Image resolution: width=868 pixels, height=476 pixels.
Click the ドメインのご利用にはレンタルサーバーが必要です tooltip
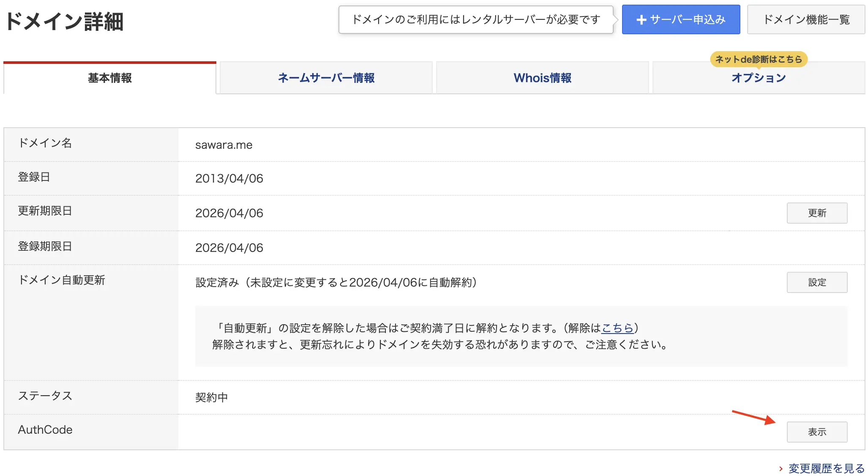476,19
